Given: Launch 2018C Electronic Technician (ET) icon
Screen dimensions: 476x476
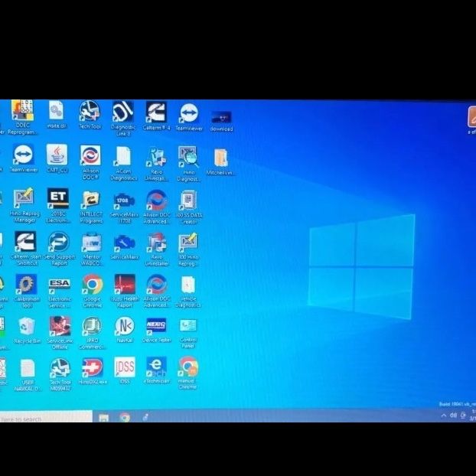Looking at the screenshot, I should (x=57, y=206).
